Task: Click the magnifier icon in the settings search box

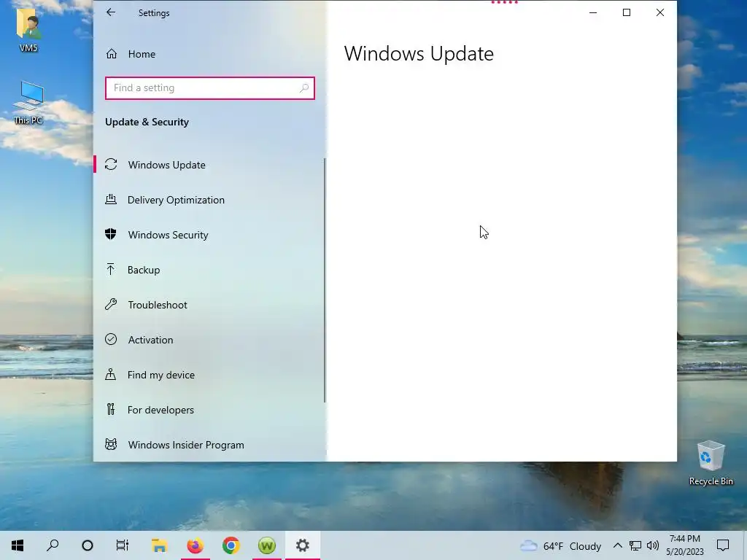Action: point(304,88)
